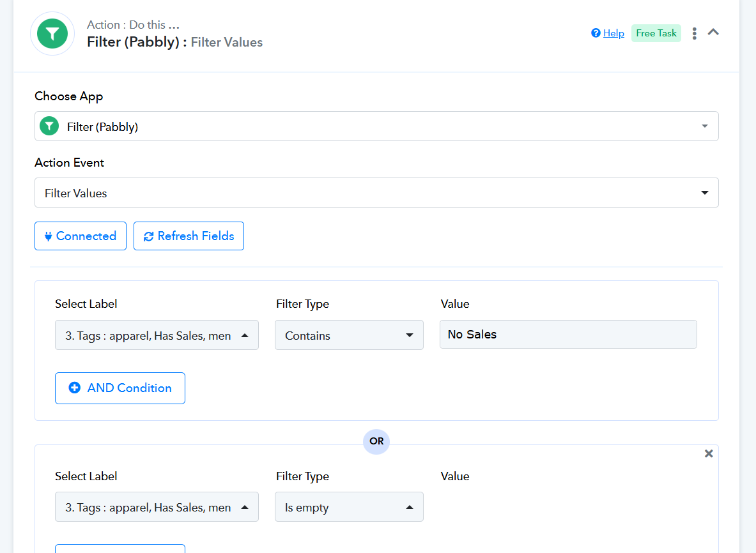
Task: Add an AND Condition to first group
Action: click(x=120, y=388)
